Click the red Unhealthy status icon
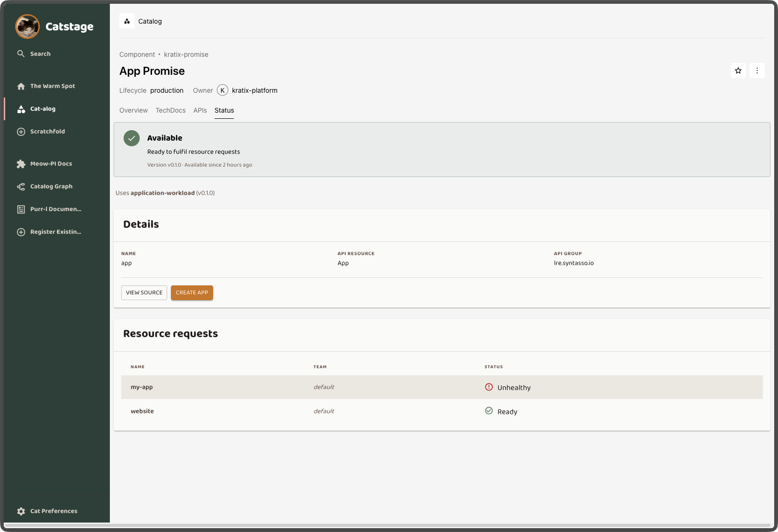This screenshot has width=778, height=532. click(489, 387)
